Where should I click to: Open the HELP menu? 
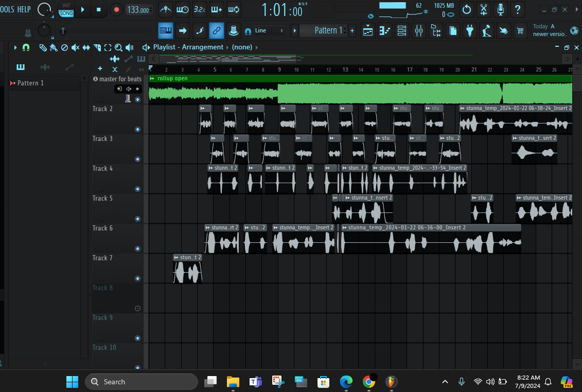tap(23, 8)
